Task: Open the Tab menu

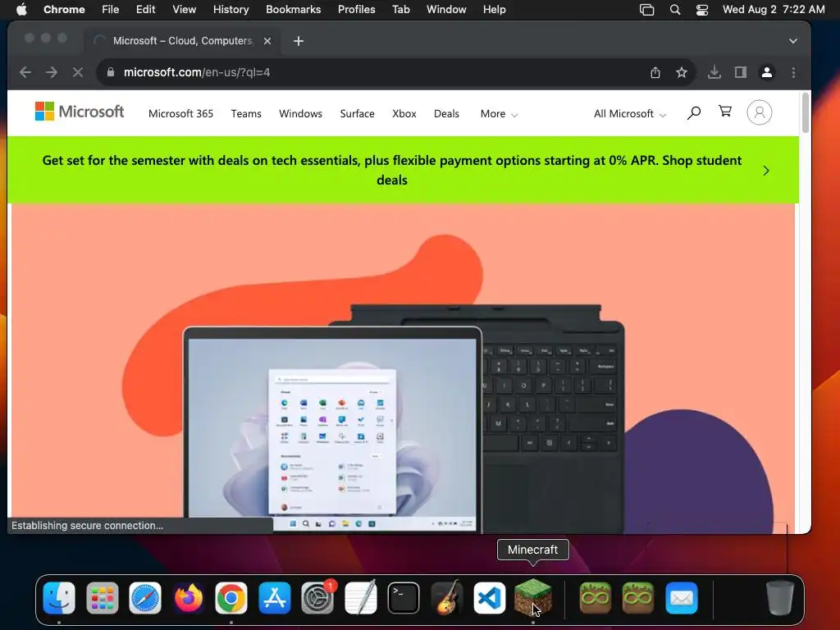Action: 400,10
